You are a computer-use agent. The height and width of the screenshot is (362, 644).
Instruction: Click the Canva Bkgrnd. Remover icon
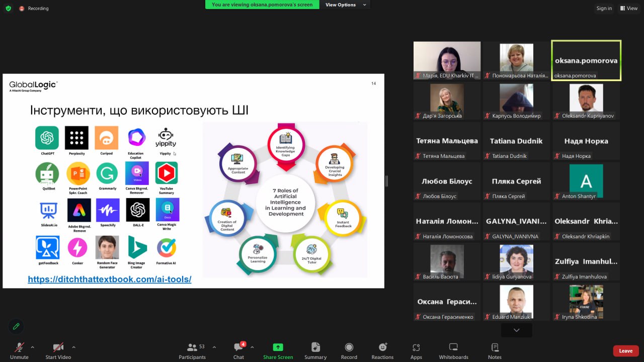[137, 173]
